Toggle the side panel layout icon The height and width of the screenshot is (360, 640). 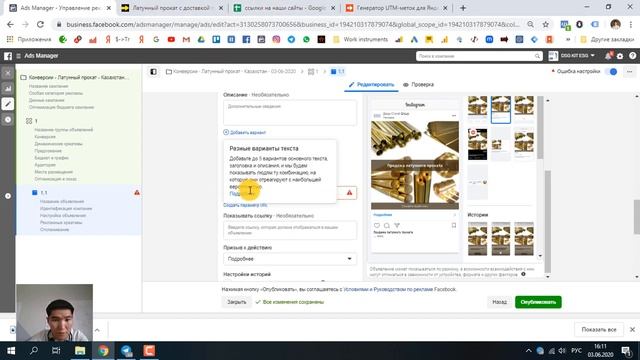click(x=153, y=72)
